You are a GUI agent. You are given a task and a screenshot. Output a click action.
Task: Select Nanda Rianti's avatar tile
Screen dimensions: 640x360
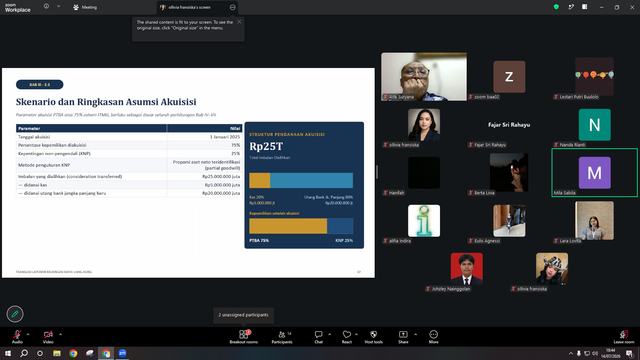[x=594, y=124]
